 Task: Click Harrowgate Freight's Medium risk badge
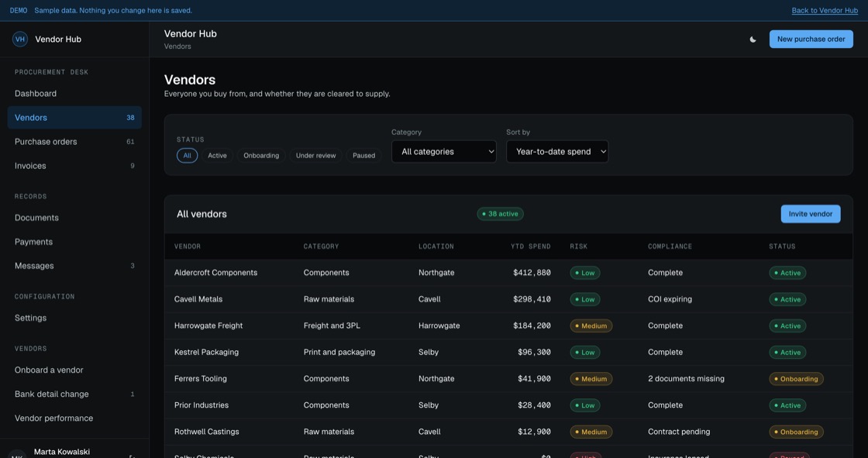pyautogui.click(x=591, y=326)
